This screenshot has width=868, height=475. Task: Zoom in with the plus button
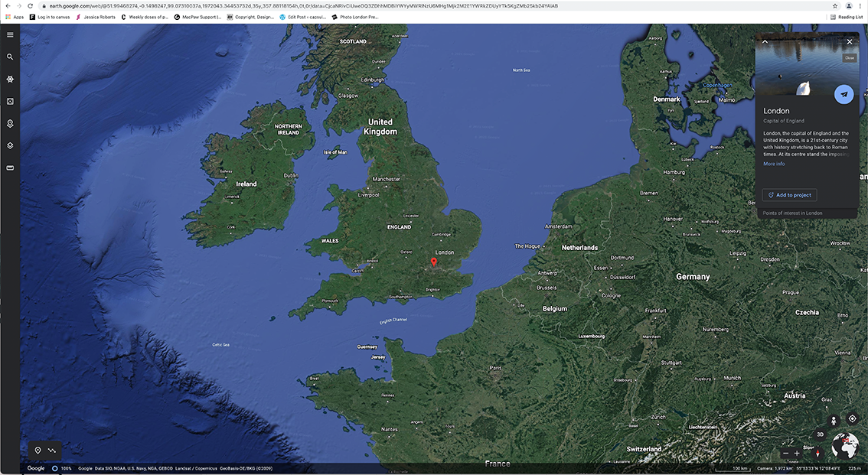(x=797, y=453)
